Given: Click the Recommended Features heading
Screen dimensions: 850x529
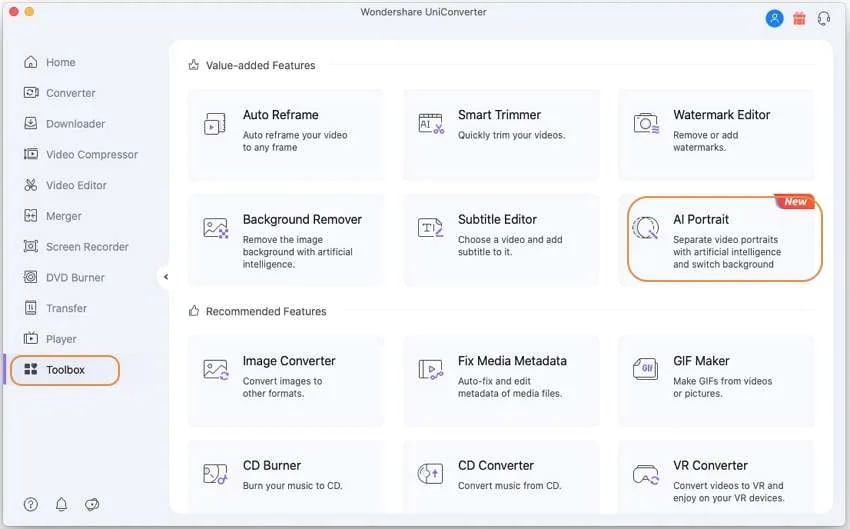Looking at the screenshot, I should tap(266, 312).
